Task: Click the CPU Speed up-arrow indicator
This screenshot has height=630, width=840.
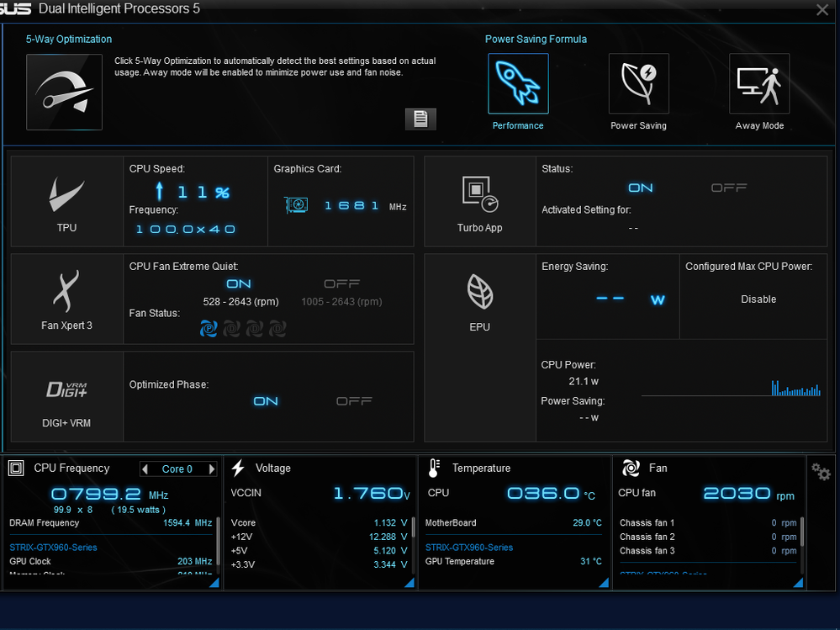Action: click(159, 191)
